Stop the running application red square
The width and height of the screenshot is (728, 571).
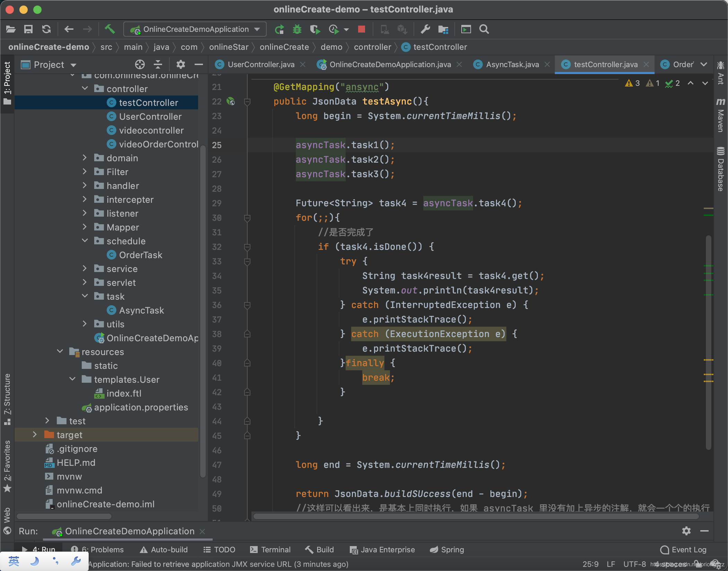(x=362, y=29)
